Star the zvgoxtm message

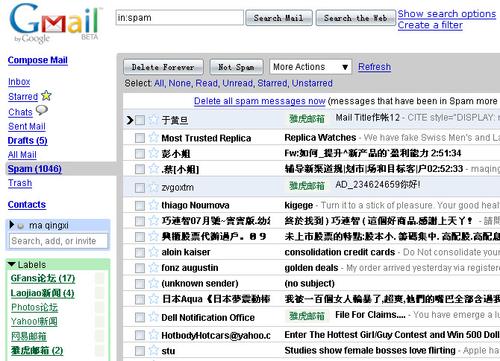[153, 187]
